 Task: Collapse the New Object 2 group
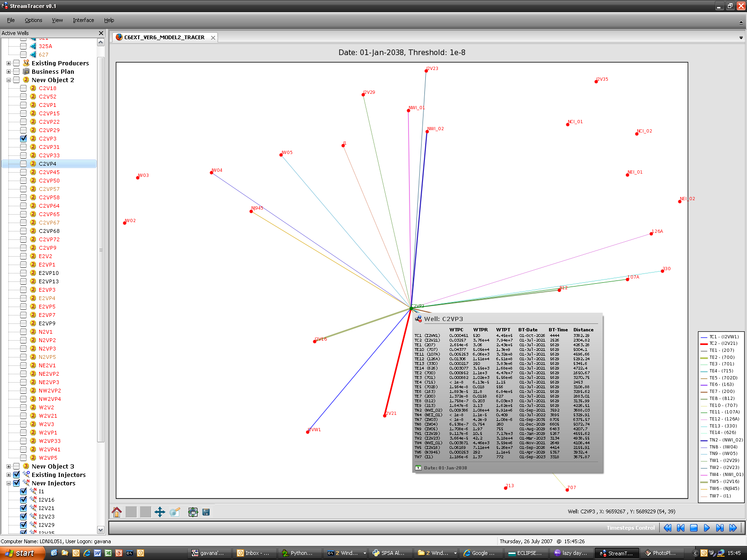coord(8,80)
